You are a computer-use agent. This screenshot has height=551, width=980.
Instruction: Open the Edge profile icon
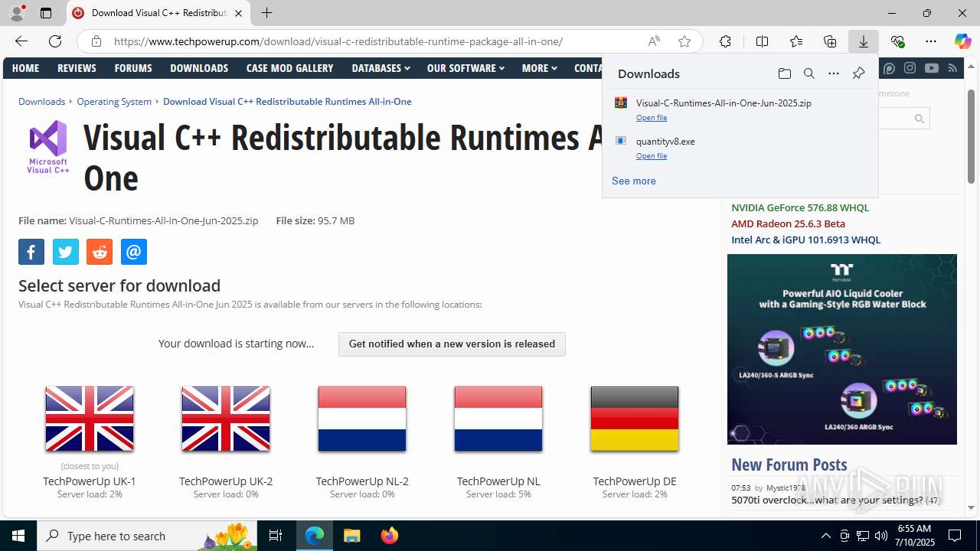click(x=17, y=13)
